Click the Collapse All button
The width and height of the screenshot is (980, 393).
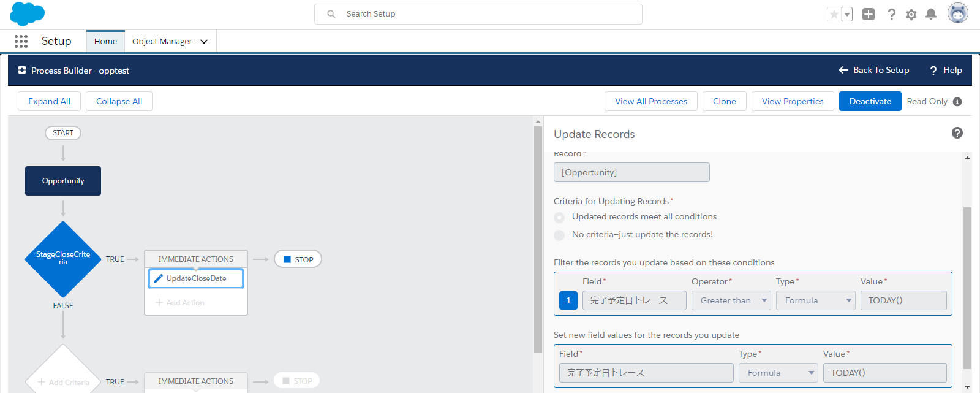pyautogui.click(x=119, y=101)
